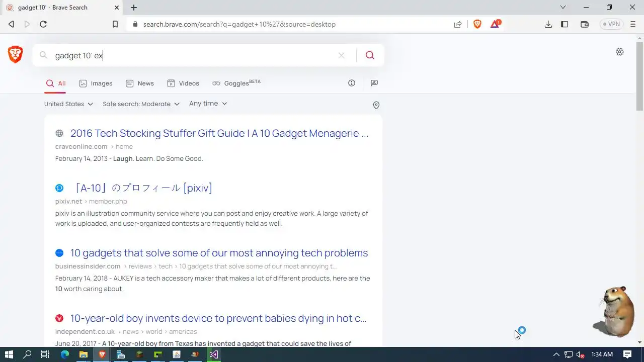This screenshot has width=644, height=362.
Task: Open the info circle icon near Goggles
Action: point(352,83)
